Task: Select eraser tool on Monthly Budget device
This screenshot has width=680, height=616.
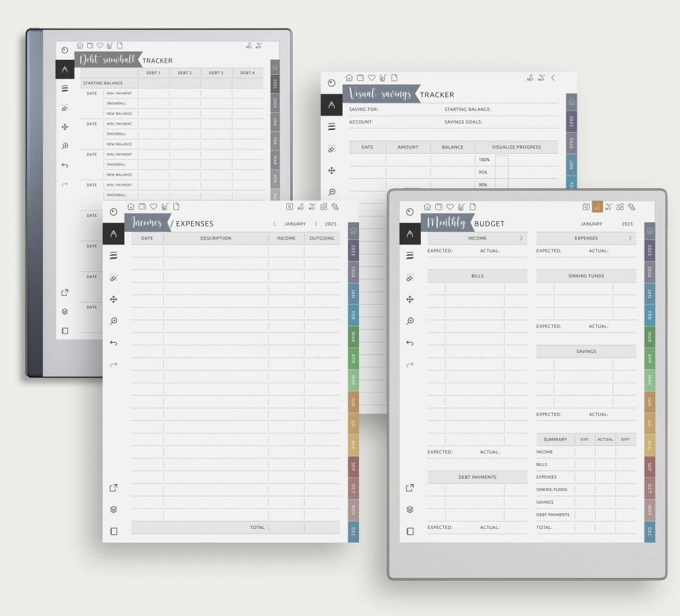Action: click(x=410, y=277)
